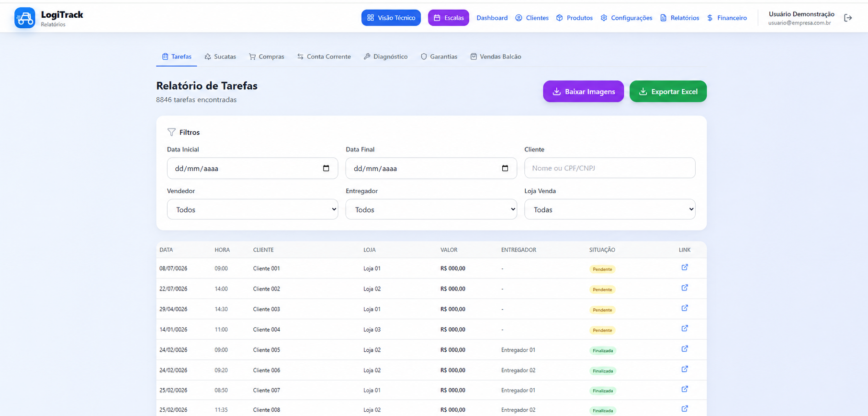Click the logout arrow icon
This screenshot has width=868, height=416.
[848, 18]
